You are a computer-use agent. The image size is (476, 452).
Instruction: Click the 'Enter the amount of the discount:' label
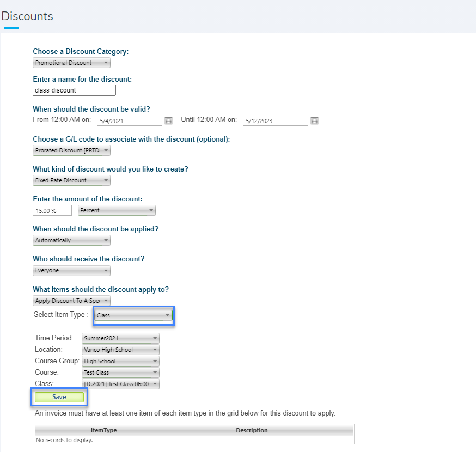[x=88, y=199]
